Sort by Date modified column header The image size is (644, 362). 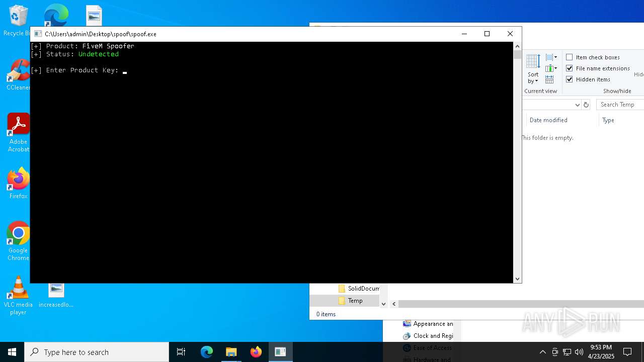pyautogui.click(x=548, y=120)
